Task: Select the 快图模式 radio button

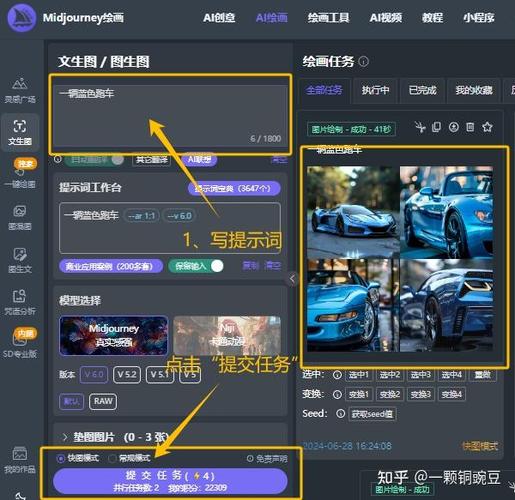Action: pyautogui.click(x=61, y=459)
